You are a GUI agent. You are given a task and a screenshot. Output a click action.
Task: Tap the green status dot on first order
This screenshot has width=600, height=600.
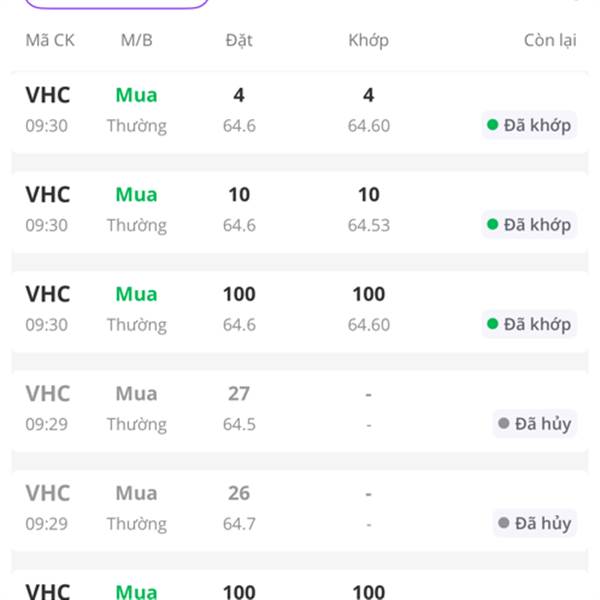pyautogui.click(x=492, y=125)
